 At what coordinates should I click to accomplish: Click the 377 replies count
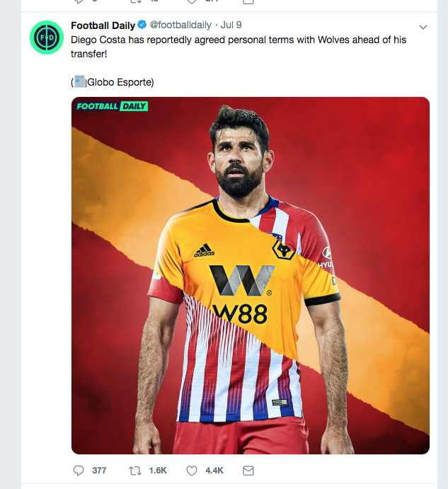click(99, 471)
